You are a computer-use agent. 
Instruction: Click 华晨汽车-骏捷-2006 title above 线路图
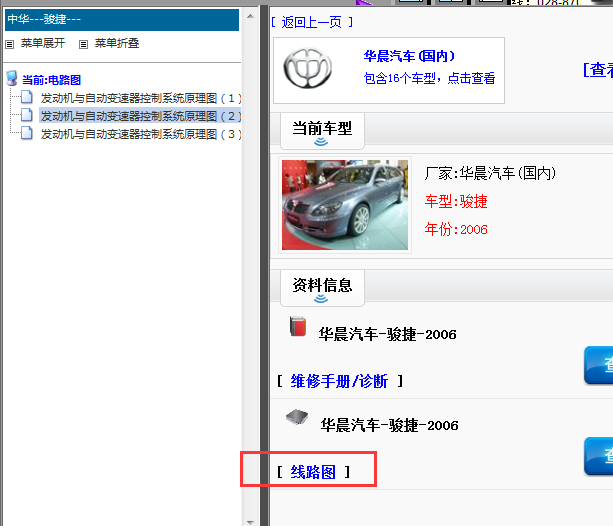click(389, 425)
